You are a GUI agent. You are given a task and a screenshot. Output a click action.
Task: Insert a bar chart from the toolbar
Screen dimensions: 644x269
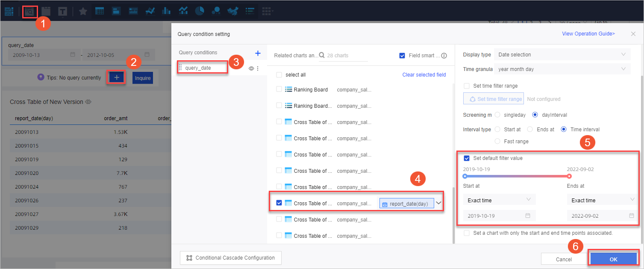[x=167, y=12]
